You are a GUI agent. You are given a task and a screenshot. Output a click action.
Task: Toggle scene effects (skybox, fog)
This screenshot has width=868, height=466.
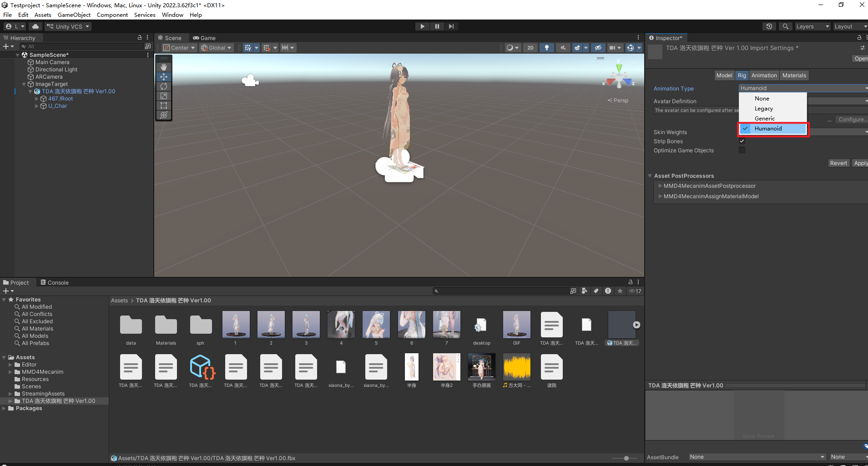click(x=577, y=48)
